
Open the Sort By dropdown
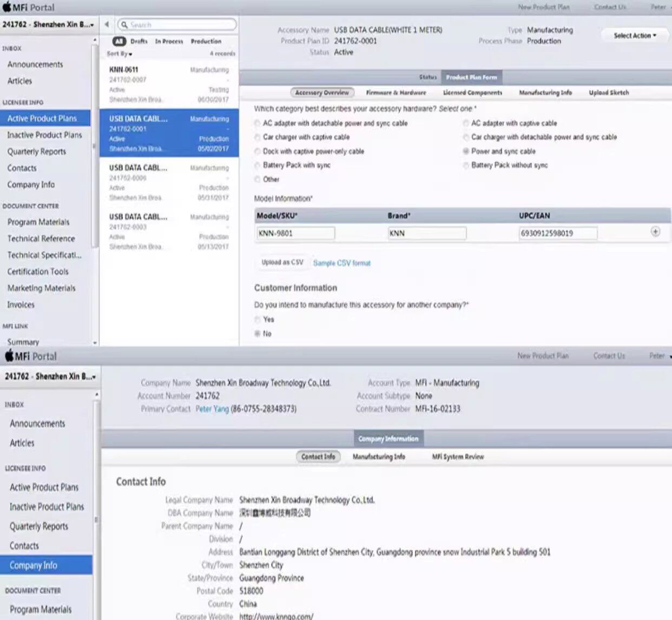pyautogui.click(x=120, y=54)
